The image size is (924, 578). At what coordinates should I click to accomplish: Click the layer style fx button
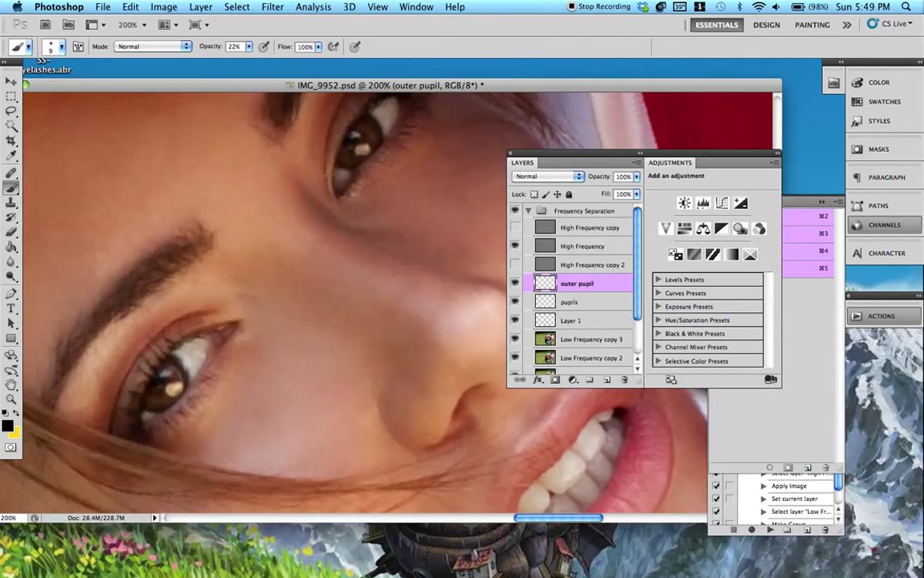[x=538, y=380]
